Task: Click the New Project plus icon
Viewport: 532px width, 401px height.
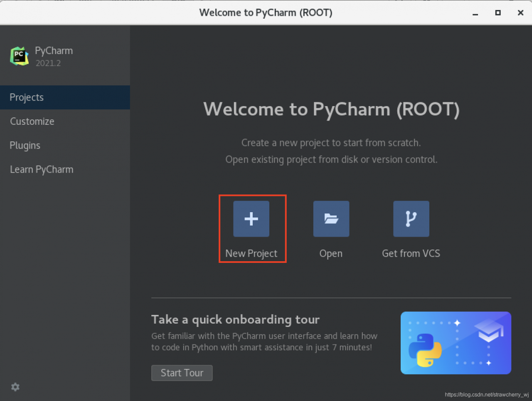Action: point(251,219)
